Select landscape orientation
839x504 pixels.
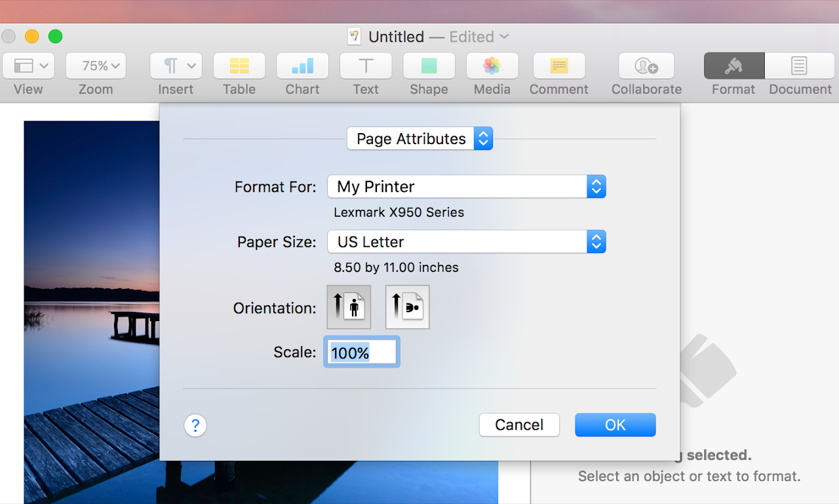pos(408,307)
